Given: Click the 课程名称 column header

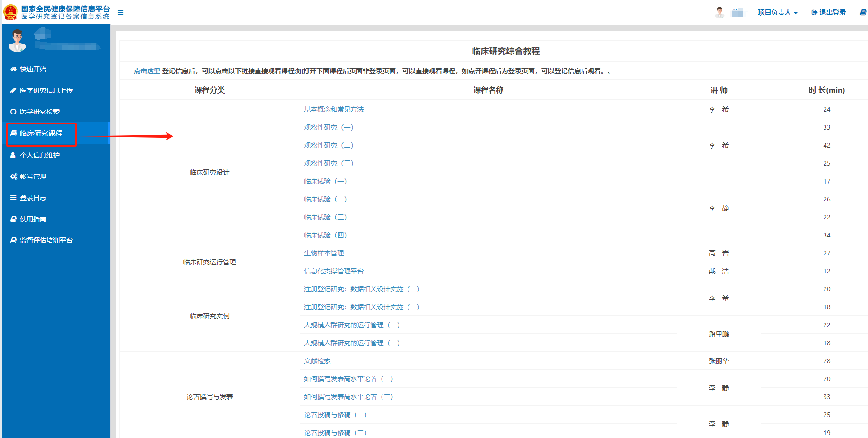Looking at the screenshot, I should point(488,90).
